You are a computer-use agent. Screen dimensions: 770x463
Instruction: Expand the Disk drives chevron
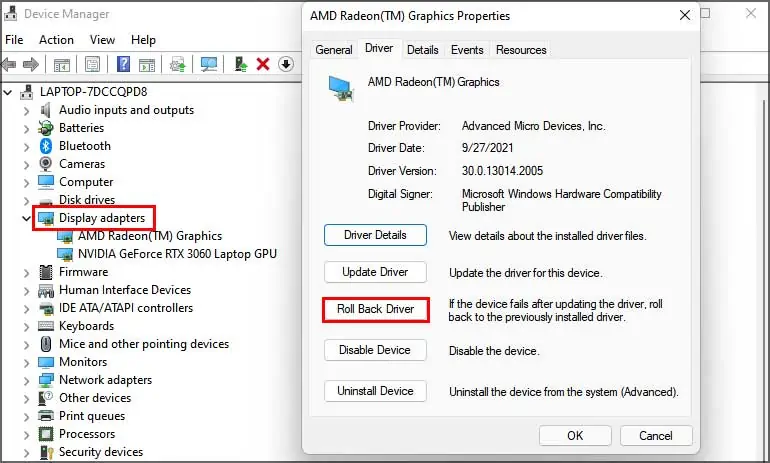27,201
